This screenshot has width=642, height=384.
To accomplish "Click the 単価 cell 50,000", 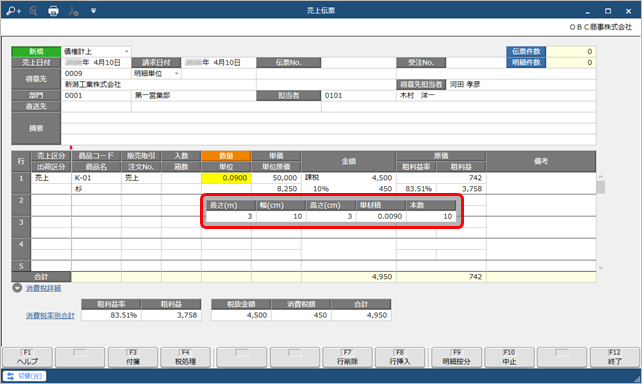I will pos(276,178).
